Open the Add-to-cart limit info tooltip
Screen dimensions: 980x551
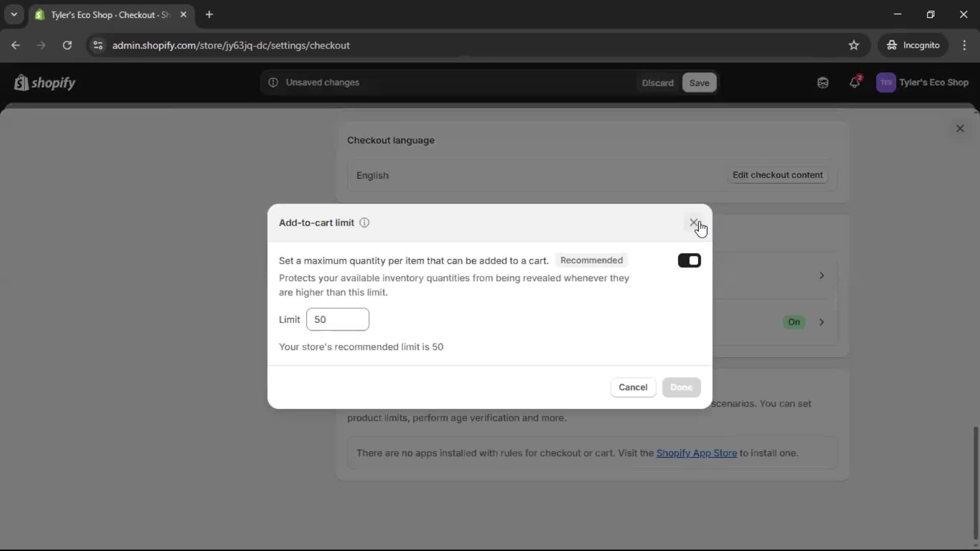(364, 223)
